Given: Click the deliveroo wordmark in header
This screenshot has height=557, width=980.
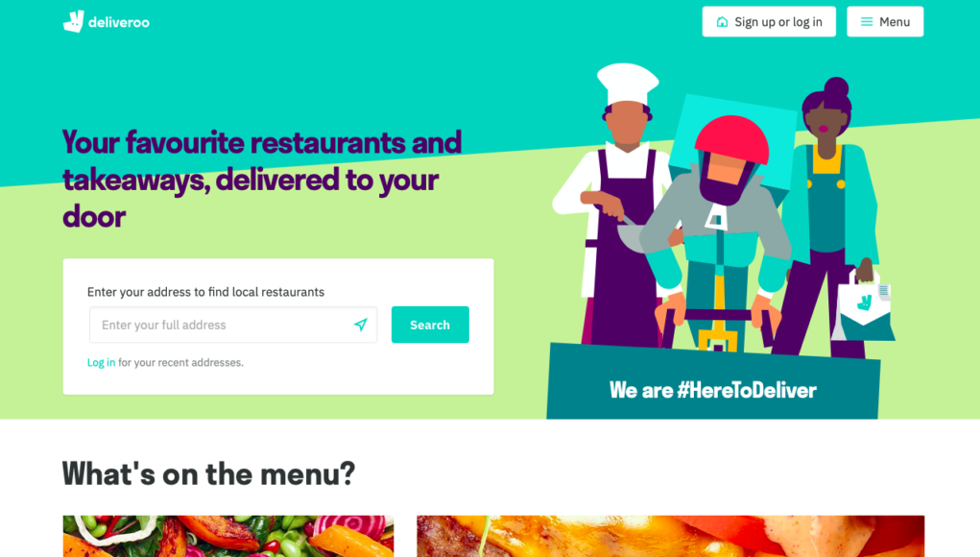Looking at the screenshot, I should point(119,22).
